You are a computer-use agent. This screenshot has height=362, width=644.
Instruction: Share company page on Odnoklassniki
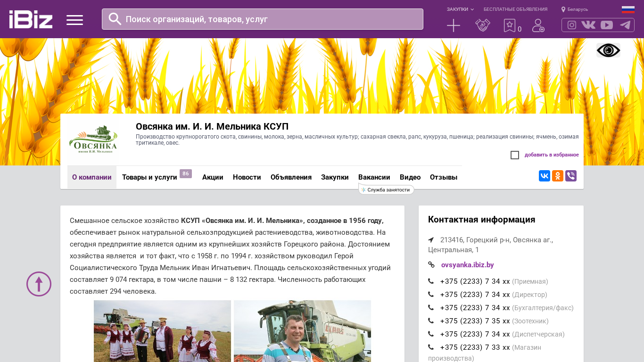click(558, 176)
